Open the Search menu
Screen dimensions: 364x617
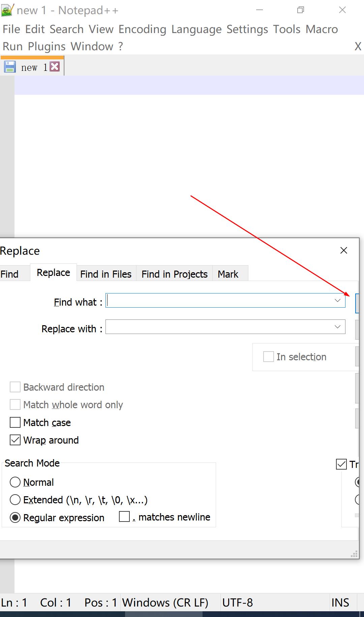[67, 29]
